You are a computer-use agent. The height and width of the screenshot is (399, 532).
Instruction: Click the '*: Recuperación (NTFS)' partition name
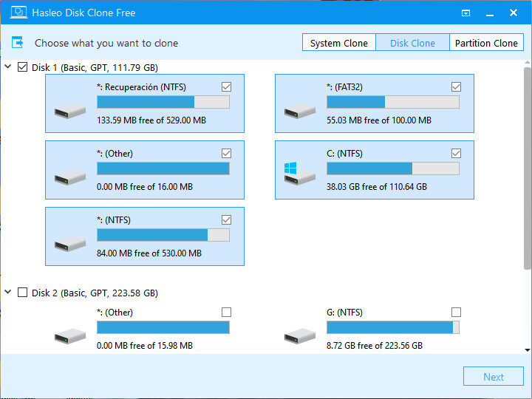[141, 87]
